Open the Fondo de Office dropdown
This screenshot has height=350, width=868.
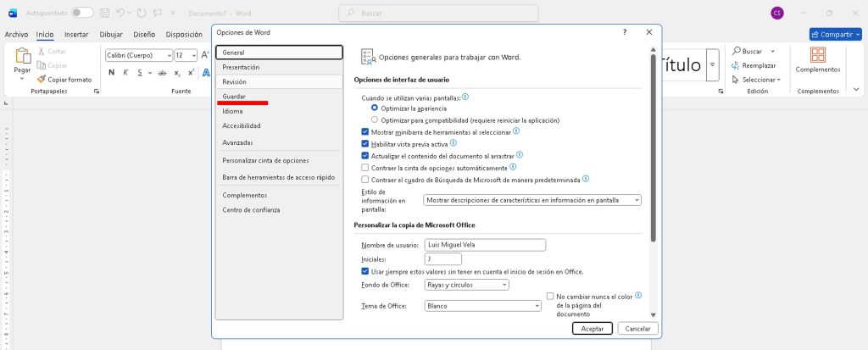click(466, 285)
